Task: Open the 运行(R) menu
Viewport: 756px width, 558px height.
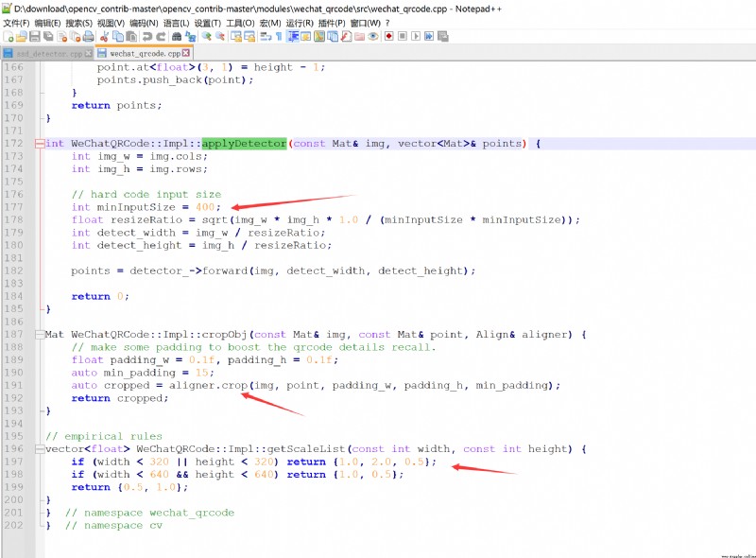Action: 300,23
